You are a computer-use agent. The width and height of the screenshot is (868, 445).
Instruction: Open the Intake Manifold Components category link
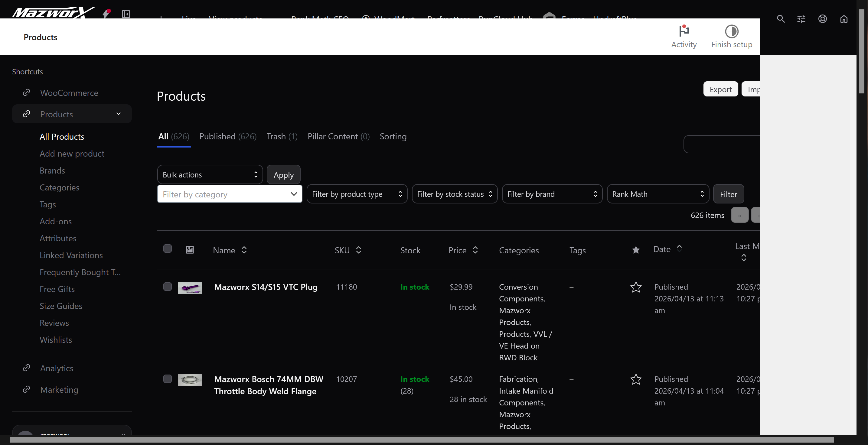[x=526, y=397]
